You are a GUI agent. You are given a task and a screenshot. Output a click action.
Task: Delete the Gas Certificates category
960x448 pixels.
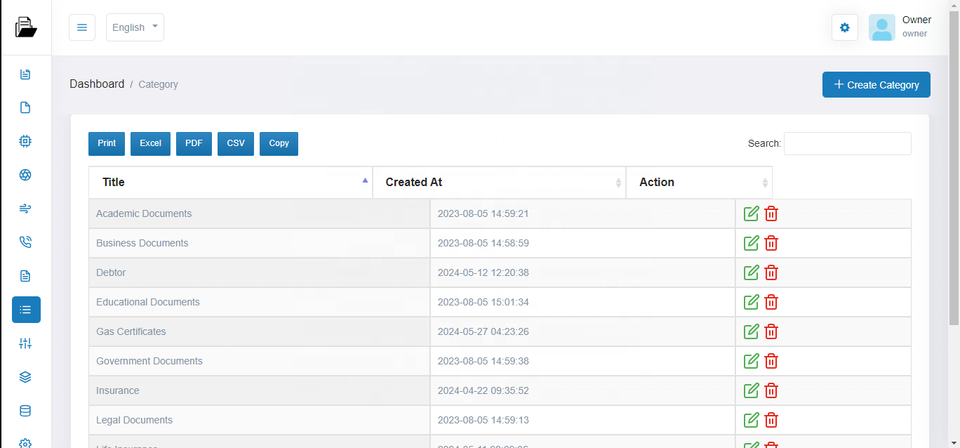pos(771,331)
